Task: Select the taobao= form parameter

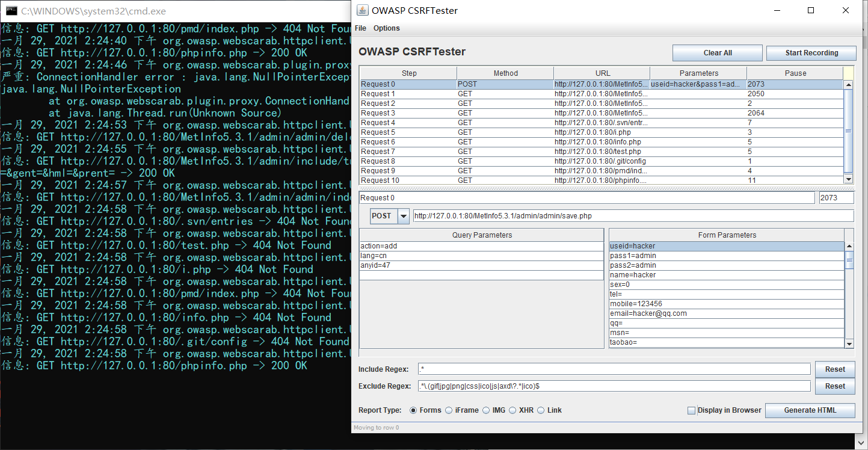Action: click(727, 342)
